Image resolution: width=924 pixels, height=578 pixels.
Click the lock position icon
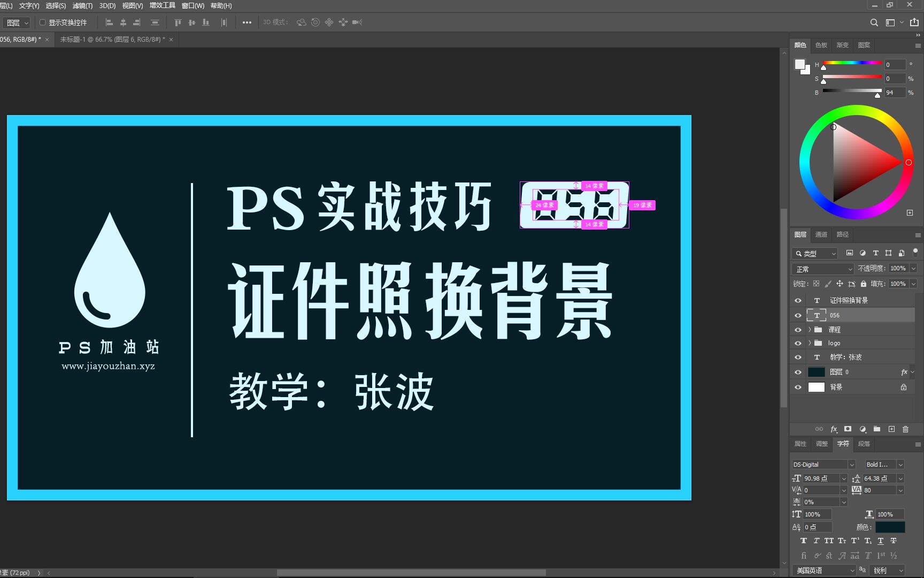(x=840, y=284)
